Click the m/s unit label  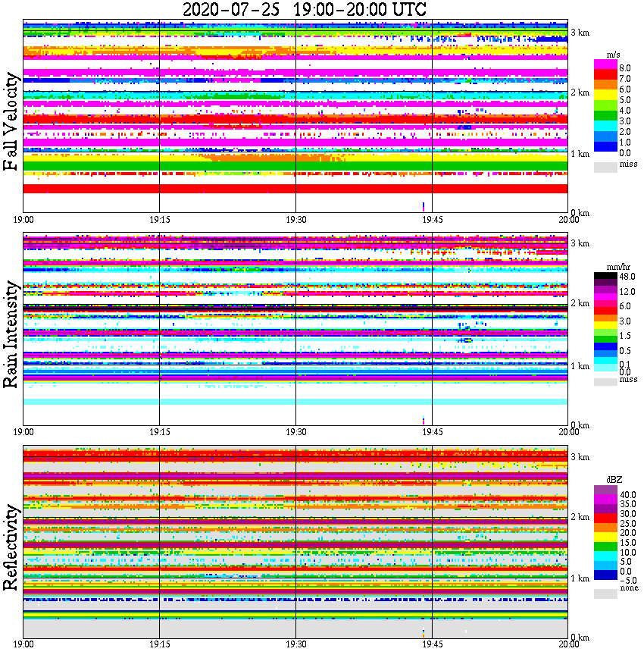click(x=613, y=55)
